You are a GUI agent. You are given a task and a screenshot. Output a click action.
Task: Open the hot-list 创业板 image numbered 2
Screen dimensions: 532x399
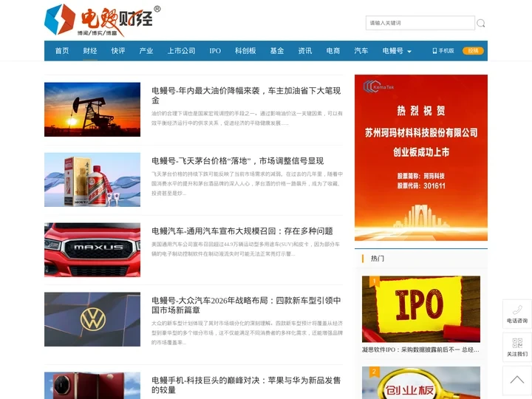(421, 383)
